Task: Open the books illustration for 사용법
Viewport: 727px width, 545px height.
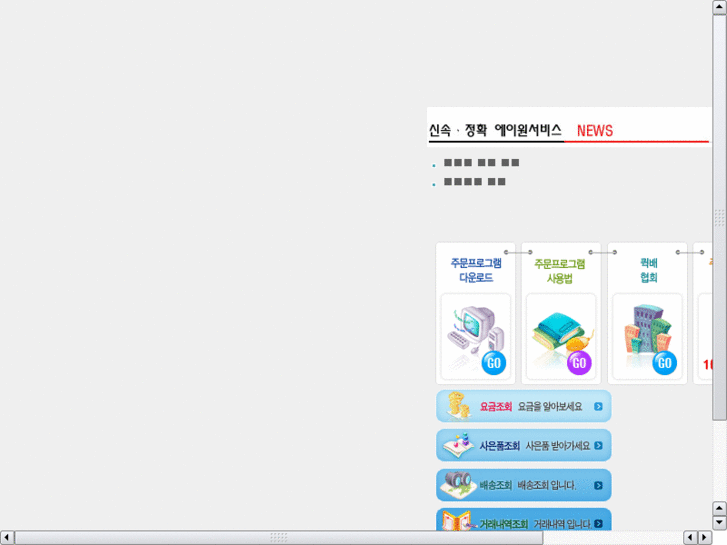Action: [561, 334]
